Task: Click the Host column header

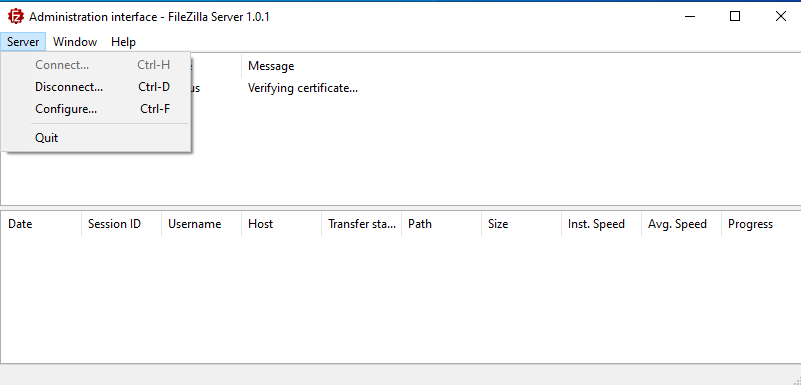Action: (x=281, y=224)
